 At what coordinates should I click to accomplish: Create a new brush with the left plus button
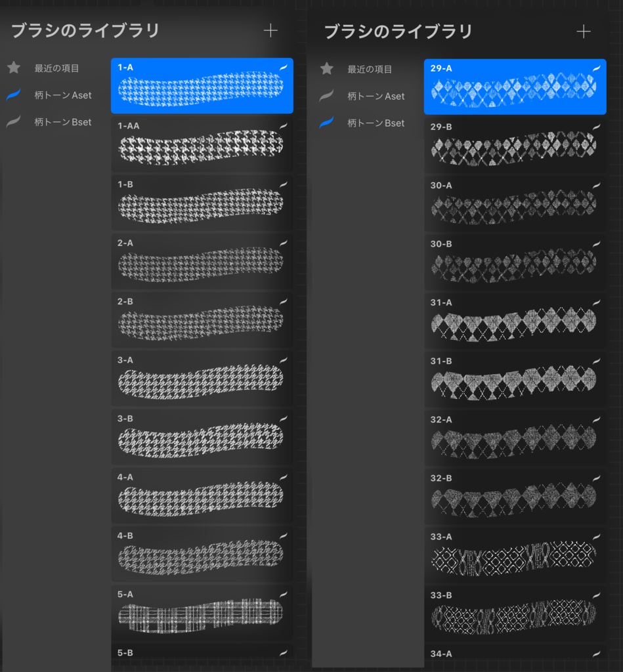click(270, 30)
